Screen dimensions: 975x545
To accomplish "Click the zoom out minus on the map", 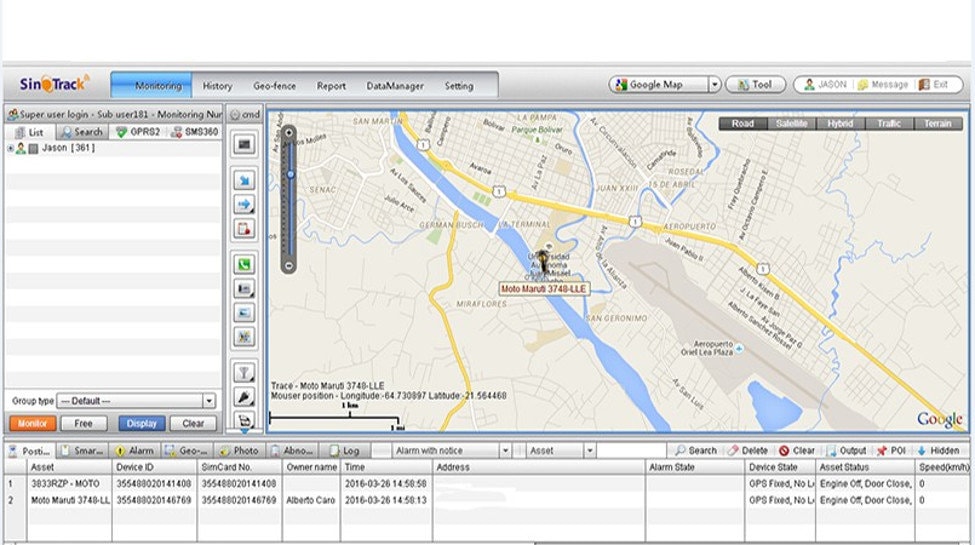I will point(289,266).
